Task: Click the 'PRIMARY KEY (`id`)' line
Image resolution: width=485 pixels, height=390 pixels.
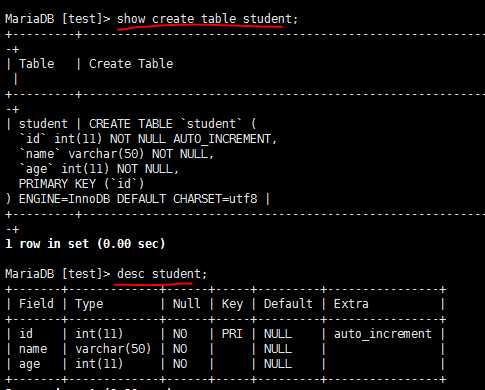Action: tap(81, 184)
